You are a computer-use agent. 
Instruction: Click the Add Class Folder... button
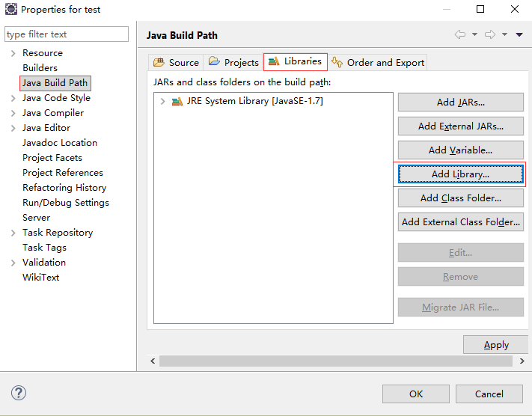coord(461,198)
